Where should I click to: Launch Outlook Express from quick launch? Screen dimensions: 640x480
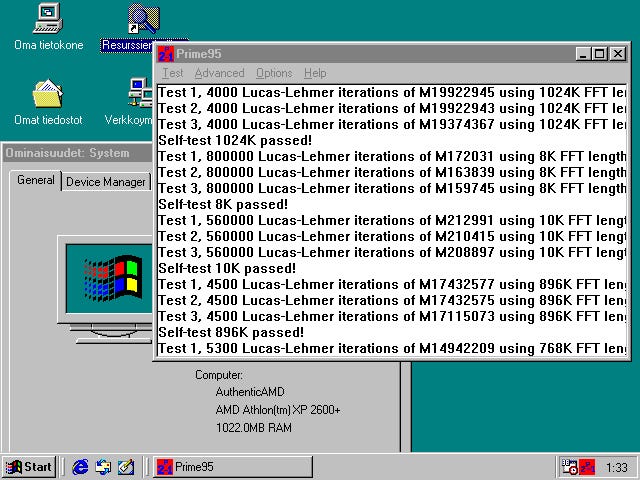[x=103, y=467]
